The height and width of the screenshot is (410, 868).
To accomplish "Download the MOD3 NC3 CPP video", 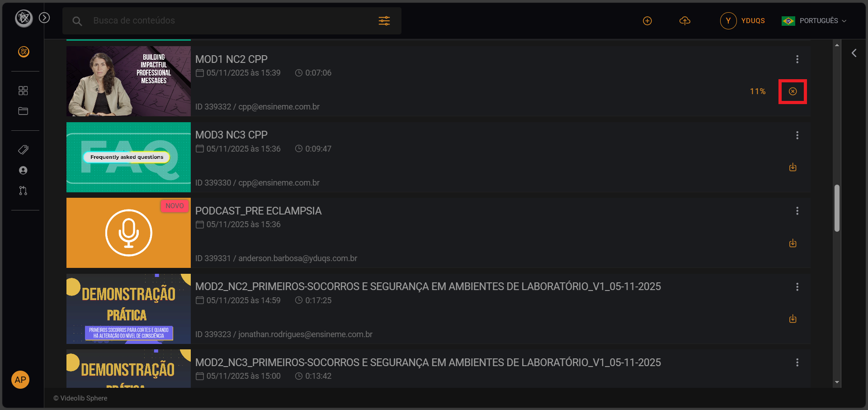I will [x=793, y=167].
